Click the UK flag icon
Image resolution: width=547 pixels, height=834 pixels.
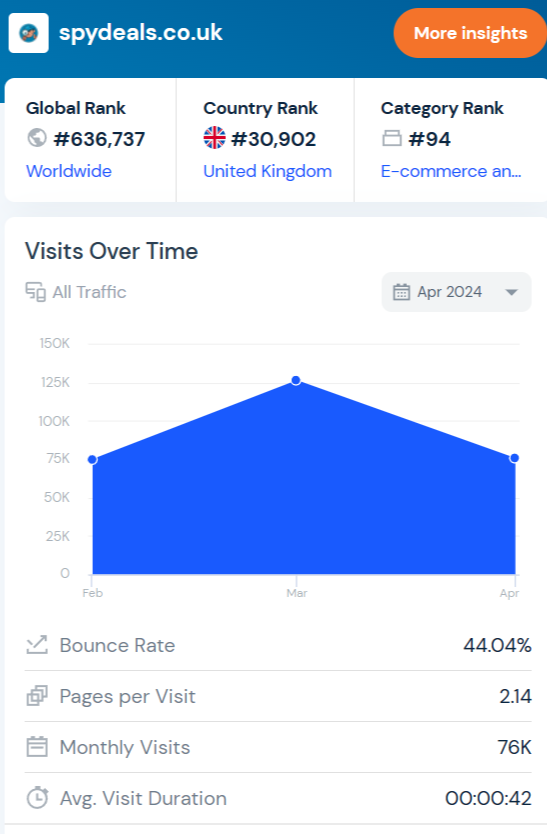click(x=214, y=138)
